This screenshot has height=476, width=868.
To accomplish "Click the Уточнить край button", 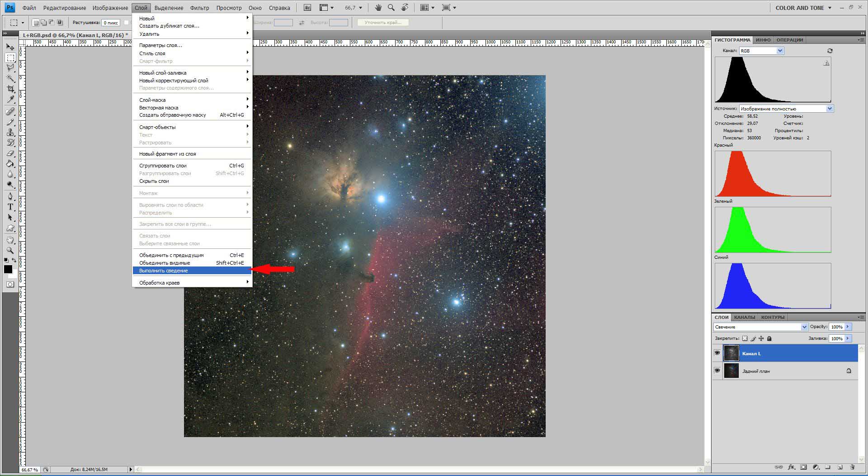I will pos(382,22).
